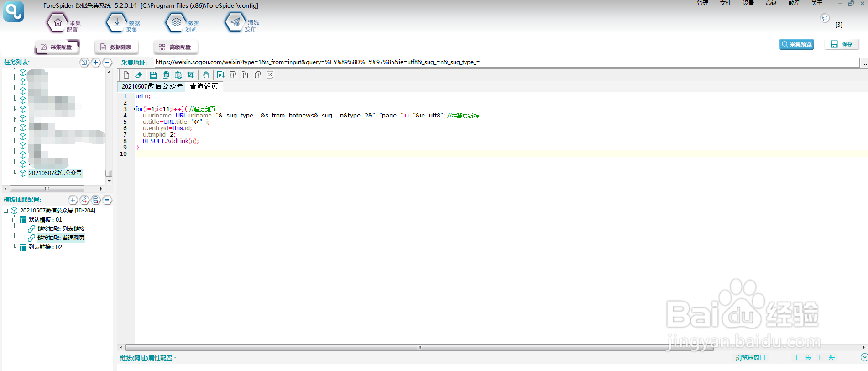Delete the template item with the minus icon
868x371 pixels.
pos(107,200)
